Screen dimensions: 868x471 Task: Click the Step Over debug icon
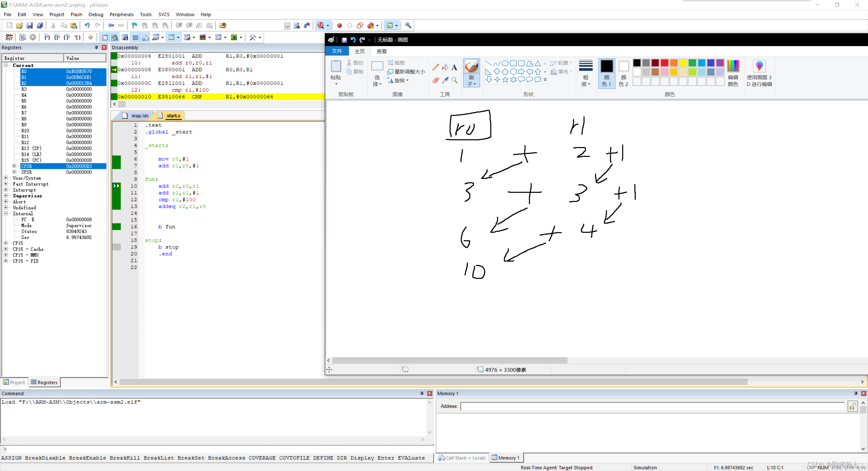(57, 37)
